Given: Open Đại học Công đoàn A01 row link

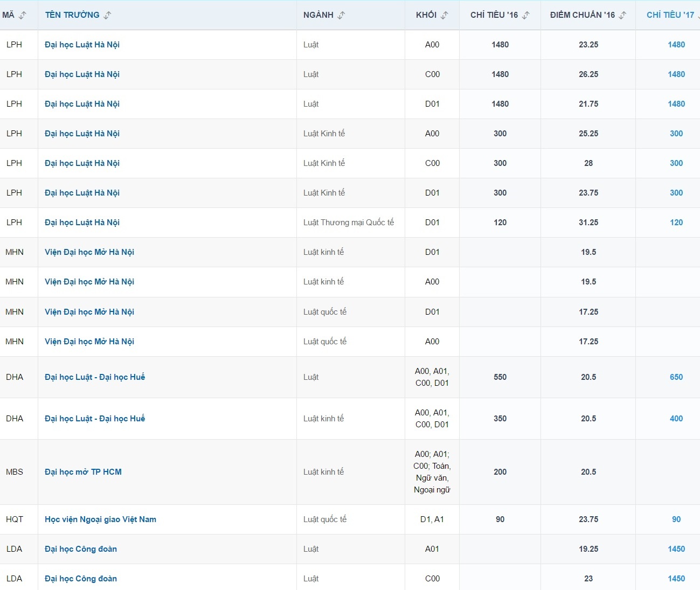Looking at the screenshot, I should click(81, 549).
